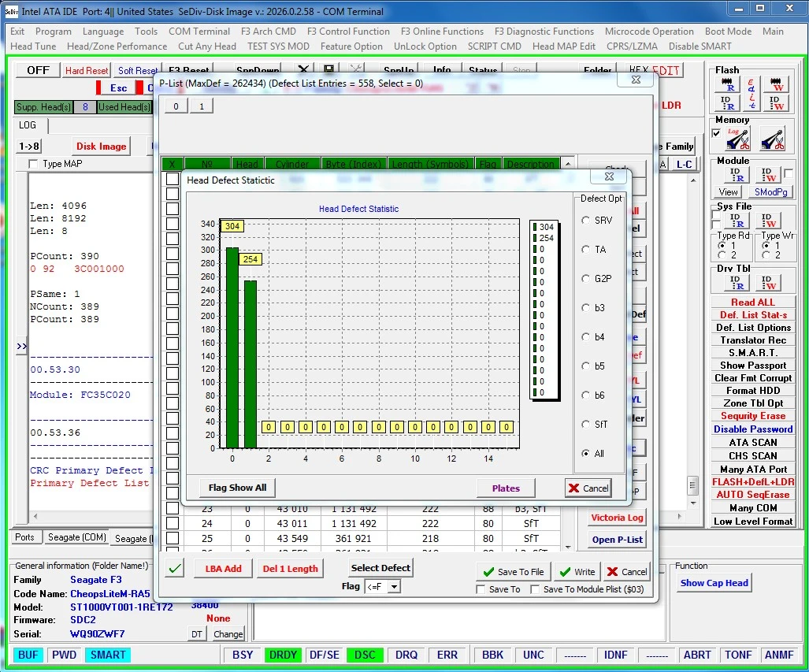Switch to the Ports tab
The width and height of the screenshot is (809, 672).
click(x=24, y=537)
